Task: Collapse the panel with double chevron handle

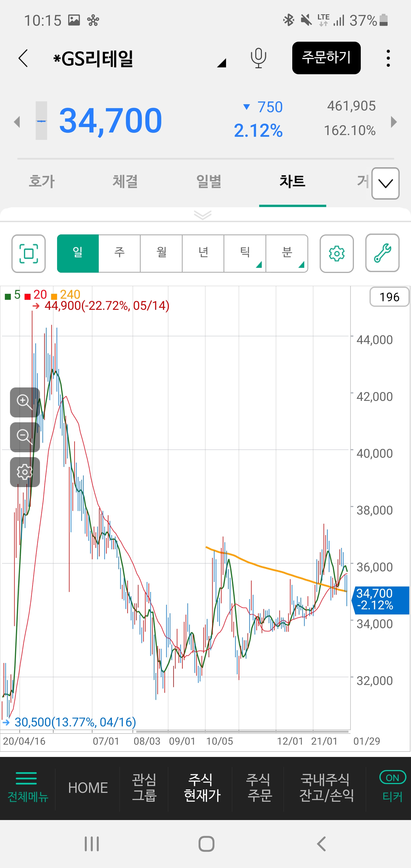Action: click(203, 215)
